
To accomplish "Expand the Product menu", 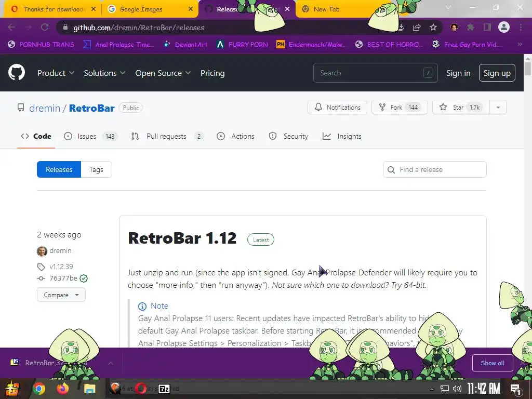I will pos(56,73).
